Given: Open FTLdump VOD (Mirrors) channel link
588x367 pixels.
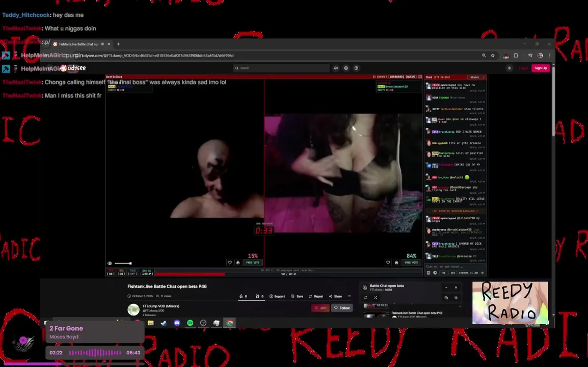Looking at the screenshot, I should [161, 306].
